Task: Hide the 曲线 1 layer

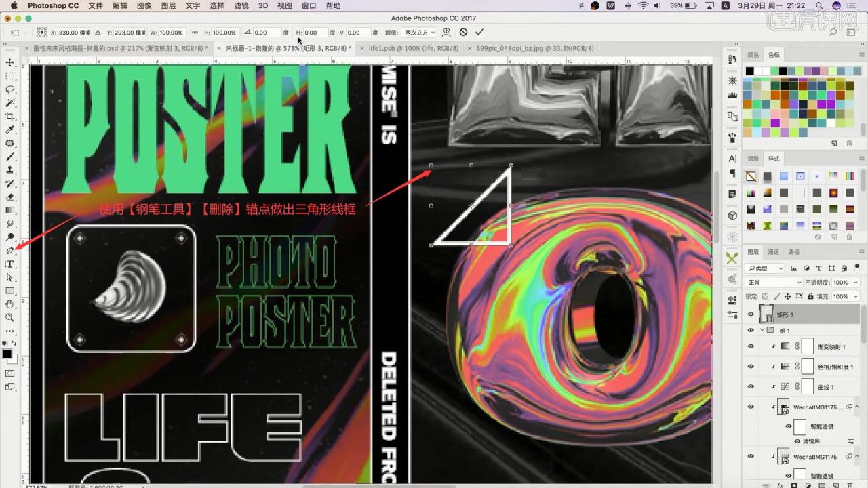Action: point(750,386)
